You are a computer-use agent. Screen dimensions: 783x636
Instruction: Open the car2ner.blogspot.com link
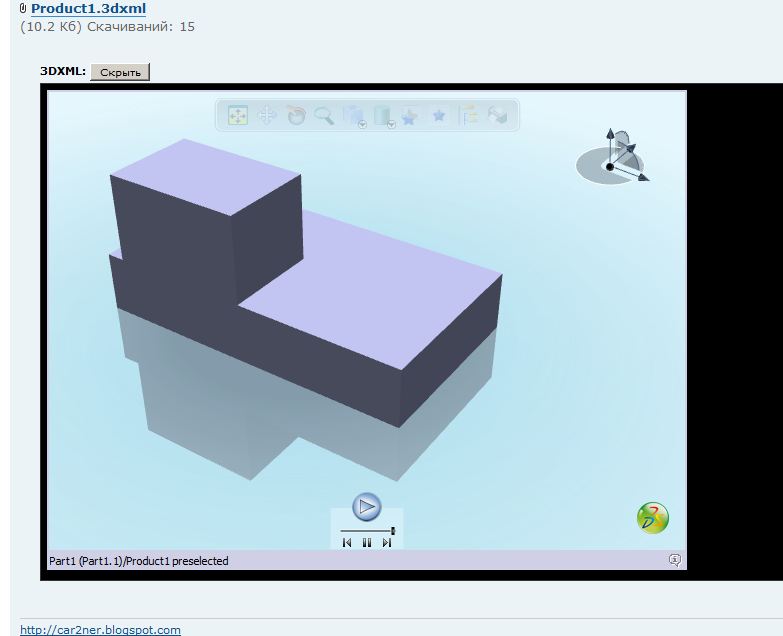coord(100,630)
